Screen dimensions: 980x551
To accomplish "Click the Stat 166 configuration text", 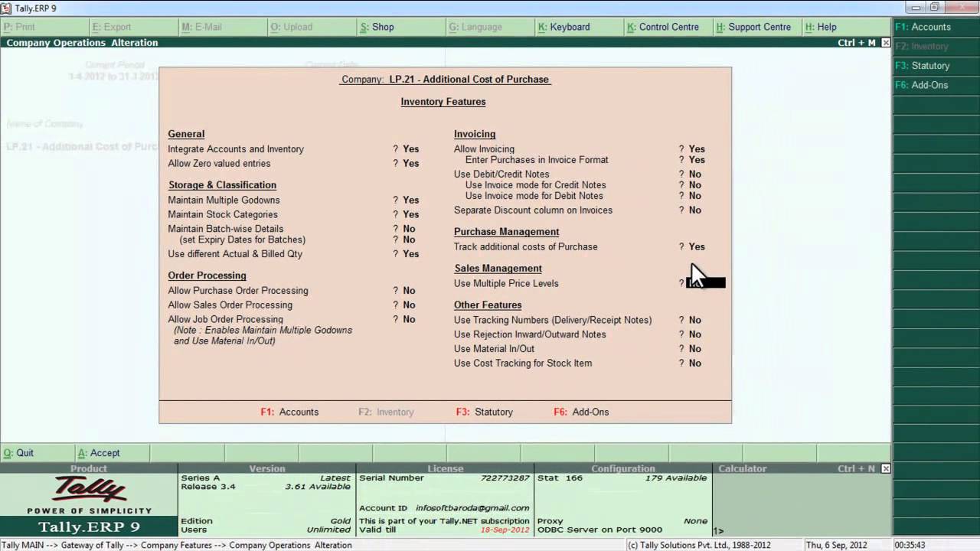I will [x=560, y=478].
